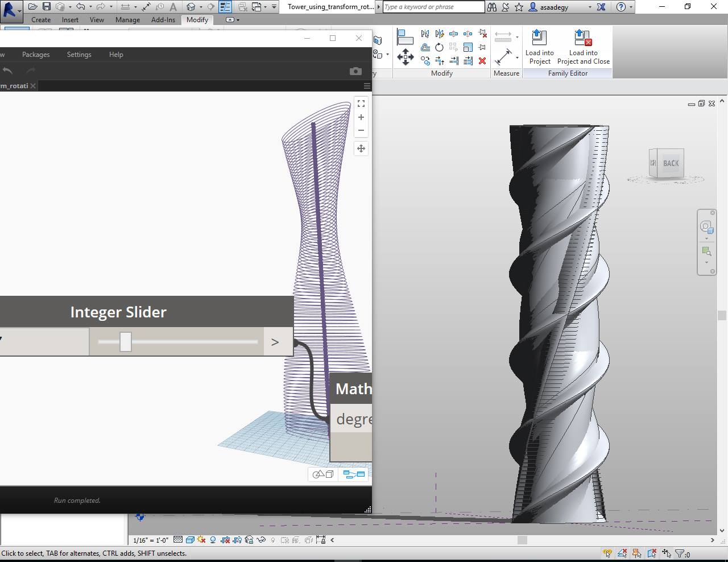Pin the selected element with the Pin tool

coord(482,47)
